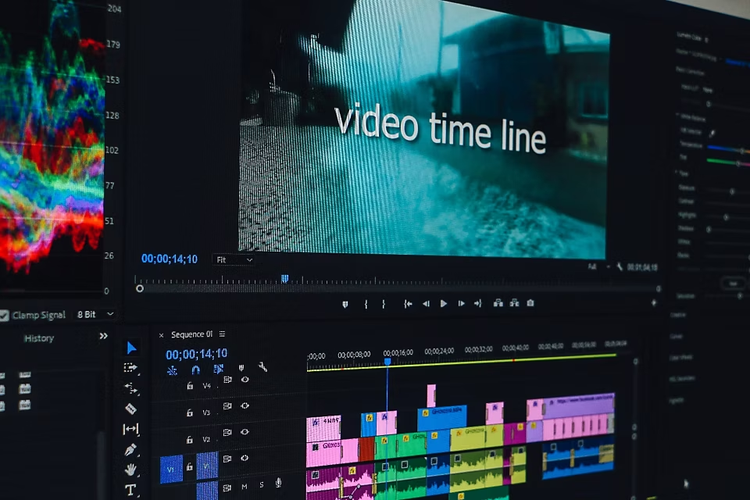This screenshot has height=500, width=750.
Task: Click the timeline panel timecode 00;00;14;10
Action: click(197, 354)
